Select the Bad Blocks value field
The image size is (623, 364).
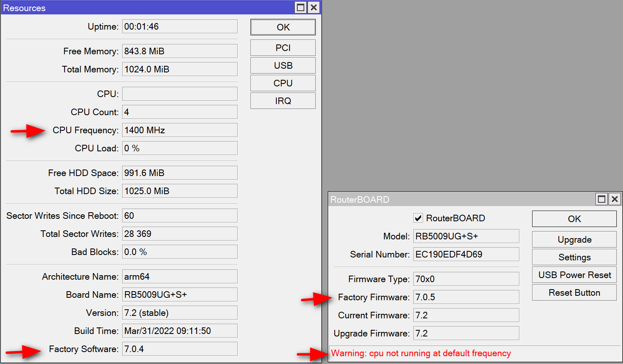click(x=180, y=252)
